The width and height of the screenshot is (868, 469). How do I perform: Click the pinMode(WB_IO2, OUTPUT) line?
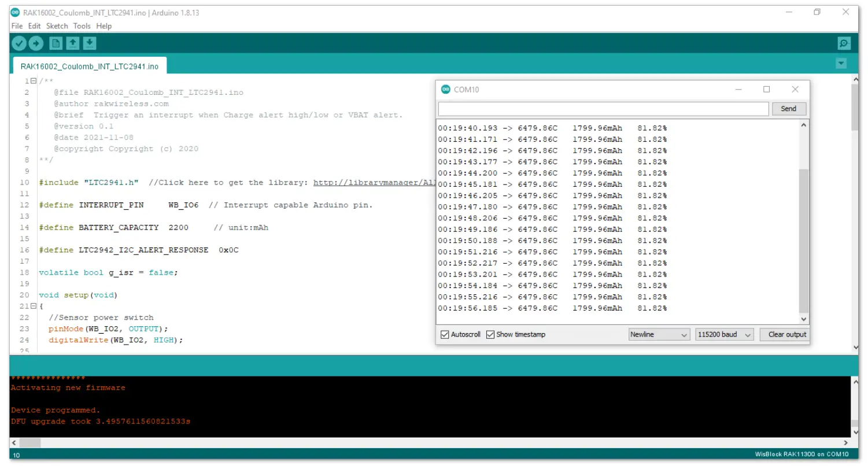[108, 329]
